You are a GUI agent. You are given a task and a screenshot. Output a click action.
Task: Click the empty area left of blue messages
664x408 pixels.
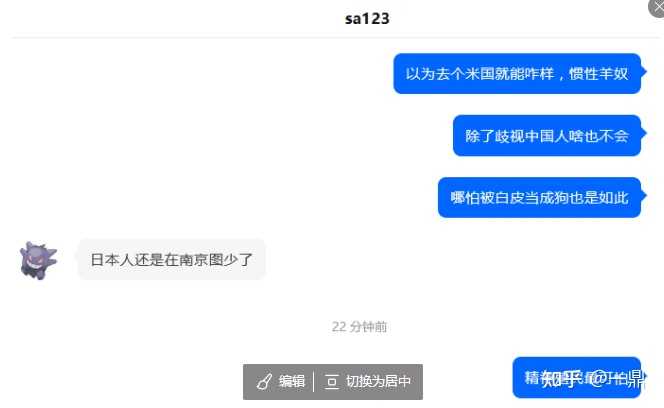(199, 136)
